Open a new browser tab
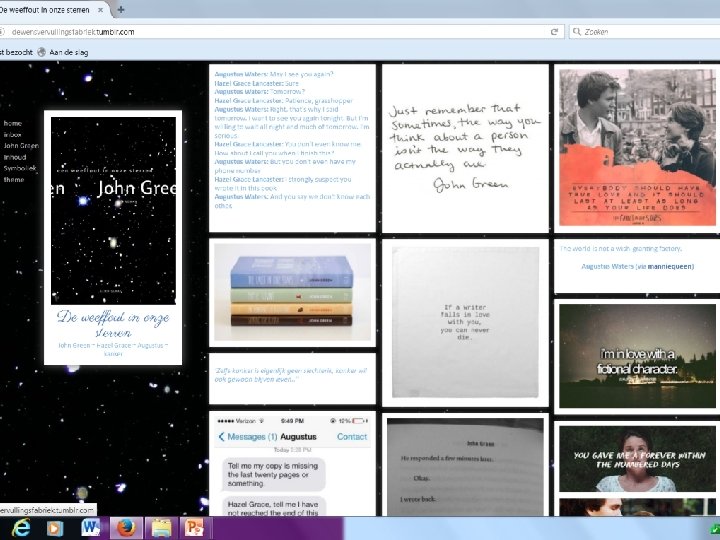 pyautogui.click(x=121, y=10)
